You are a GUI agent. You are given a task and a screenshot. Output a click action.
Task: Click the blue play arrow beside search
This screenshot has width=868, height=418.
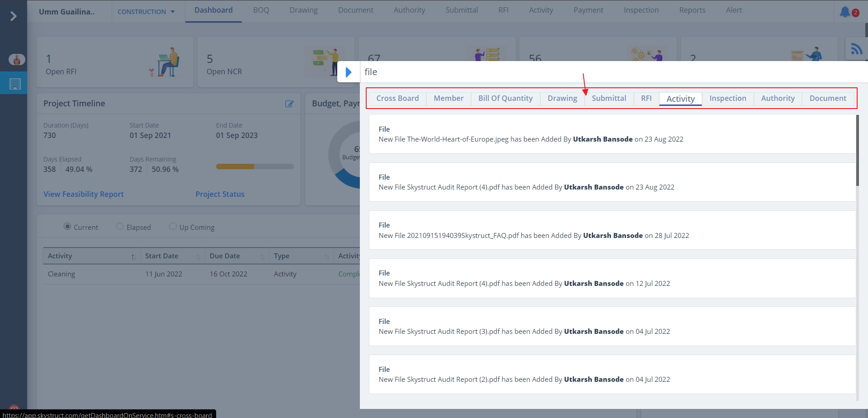tap(349, 72)
